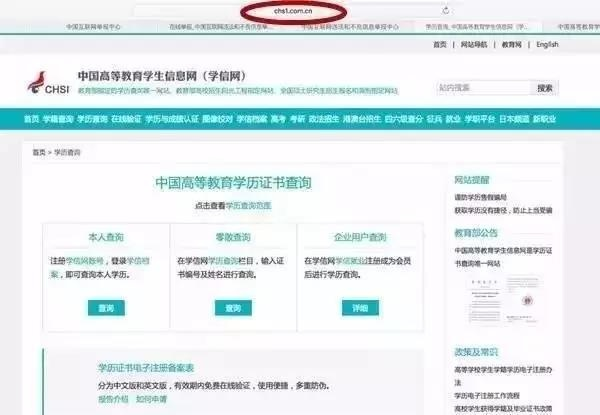Open the 学历查询 navigation bar item
The image size is (600, 415).
pyautogui.click(x=92, y=119)
